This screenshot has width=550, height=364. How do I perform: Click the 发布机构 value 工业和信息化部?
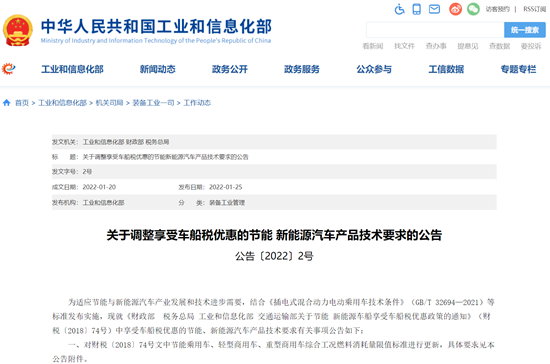[x=103, y=203]
